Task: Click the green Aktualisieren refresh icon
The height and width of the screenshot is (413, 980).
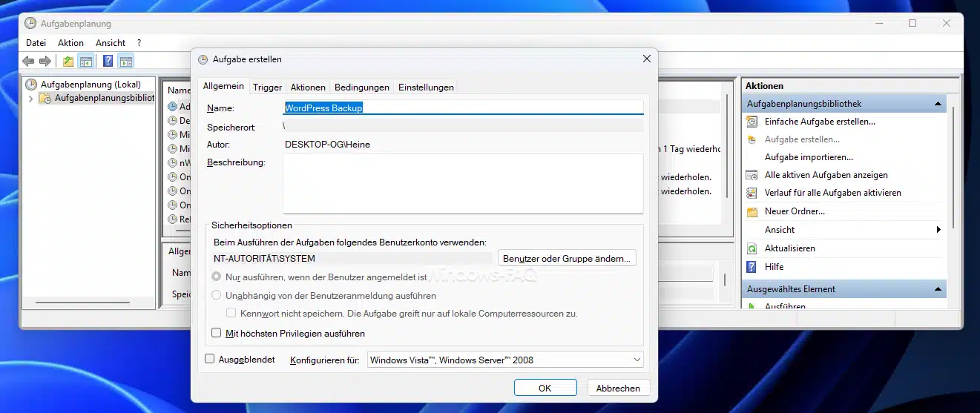Action: point(752,248)
